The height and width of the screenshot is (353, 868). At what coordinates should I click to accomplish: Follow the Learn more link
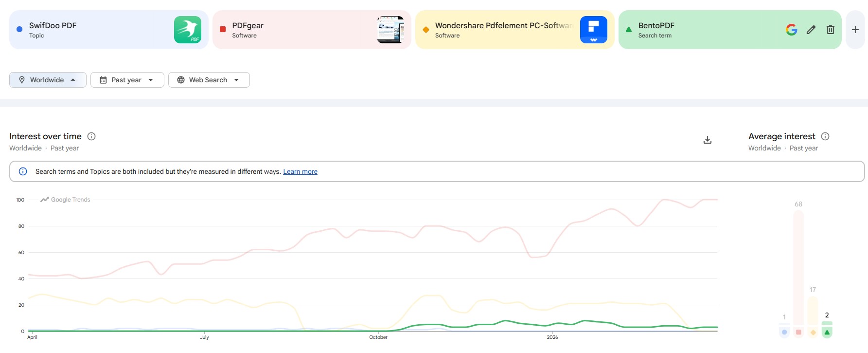pos(300,171)
